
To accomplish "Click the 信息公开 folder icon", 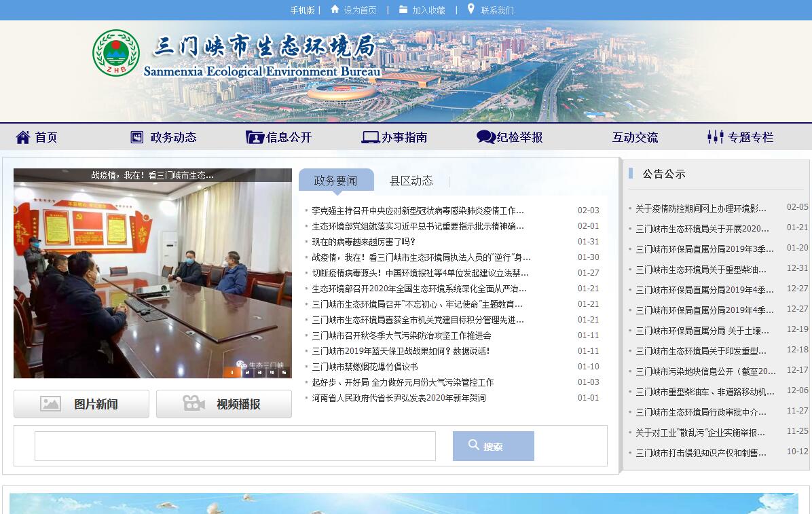I will point(255,137).
